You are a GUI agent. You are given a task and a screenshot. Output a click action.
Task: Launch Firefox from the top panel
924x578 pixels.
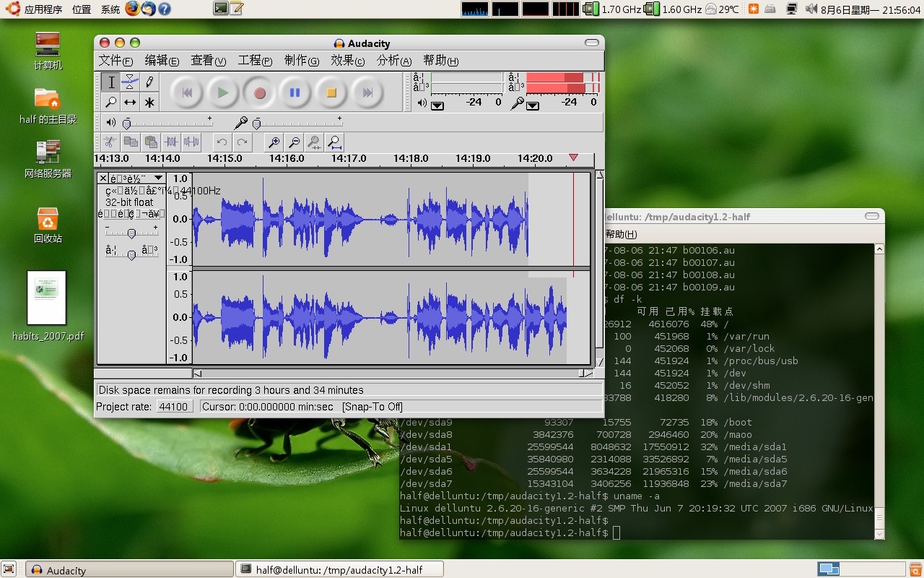(132, 9)
